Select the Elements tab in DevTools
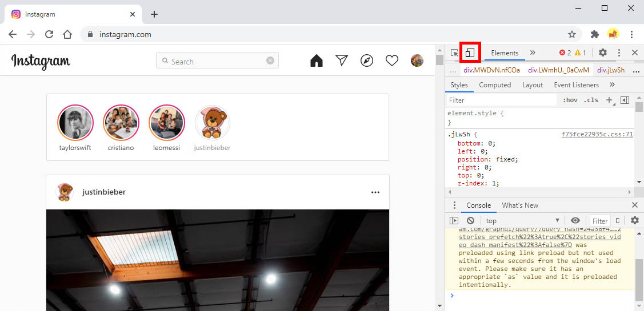Image resolution: width=644 pixels, height=311 pixels. [505, 53]
